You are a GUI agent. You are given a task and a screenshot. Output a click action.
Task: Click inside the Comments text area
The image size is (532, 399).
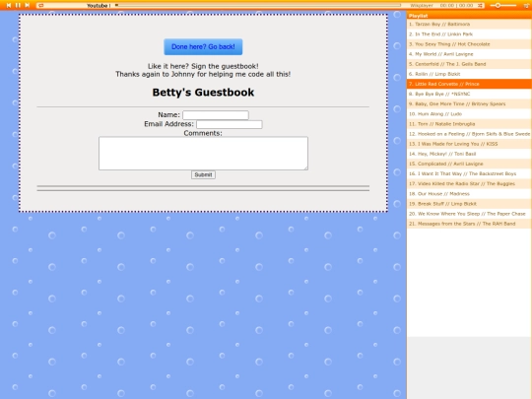pyautogui.click(x=203, y=154)
